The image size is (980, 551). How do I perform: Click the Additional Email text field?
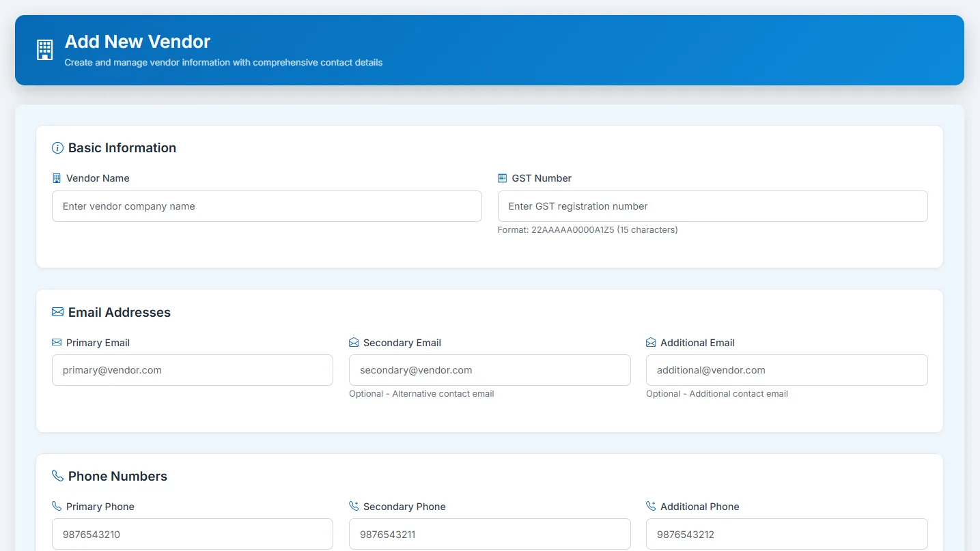[x=787, y=370]
